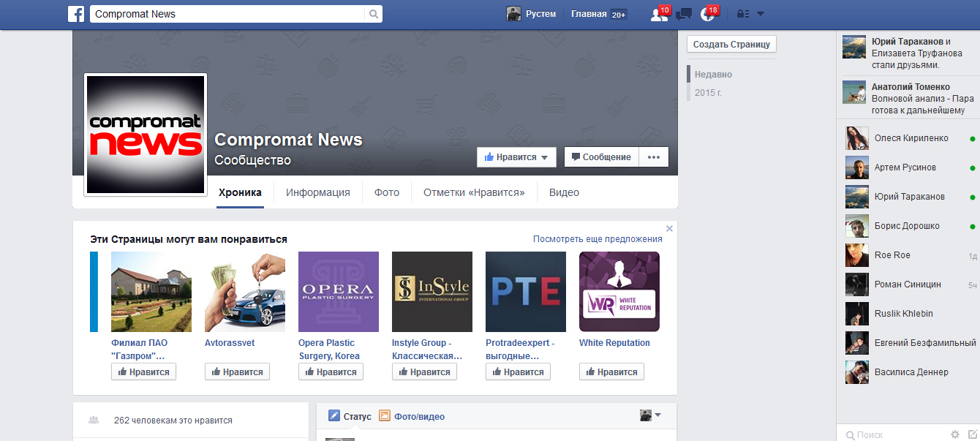Open chat with Евгений Безфамильный
Screen dimensions: 980x441
click(908, 343)
